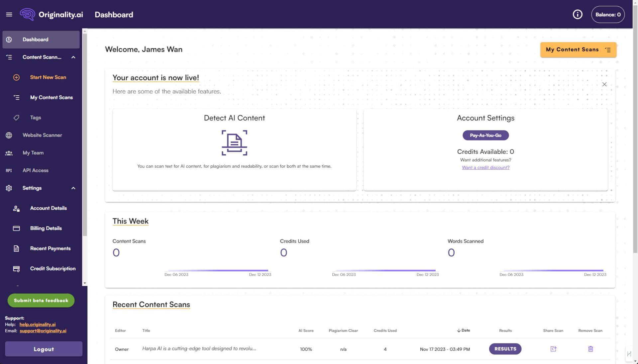
Task: Click the Nov 17 2023 date cell
Action: 445,349
